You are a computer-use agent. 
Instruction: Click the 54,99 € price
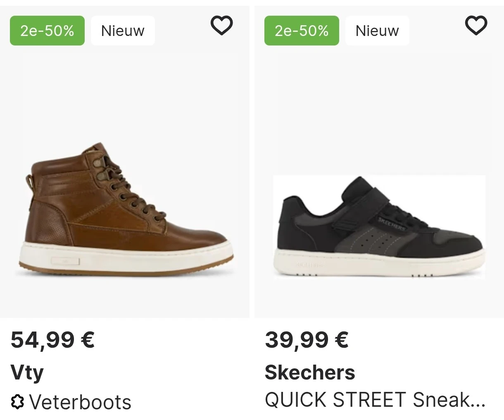coord(52,340)
